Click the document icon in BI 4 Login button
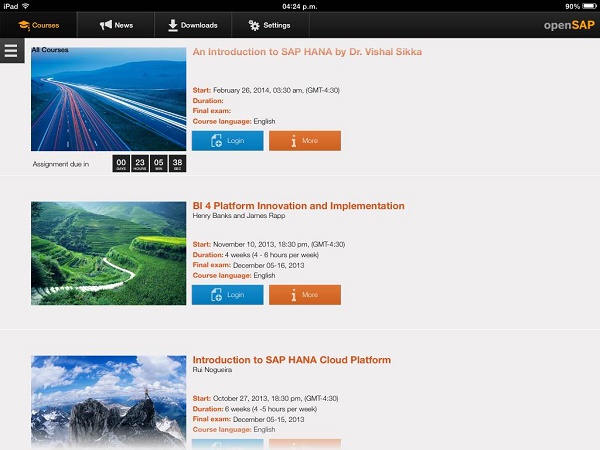The height and width of the screenshot is (450, 600). pyautogui.click(x=216, y=295)
